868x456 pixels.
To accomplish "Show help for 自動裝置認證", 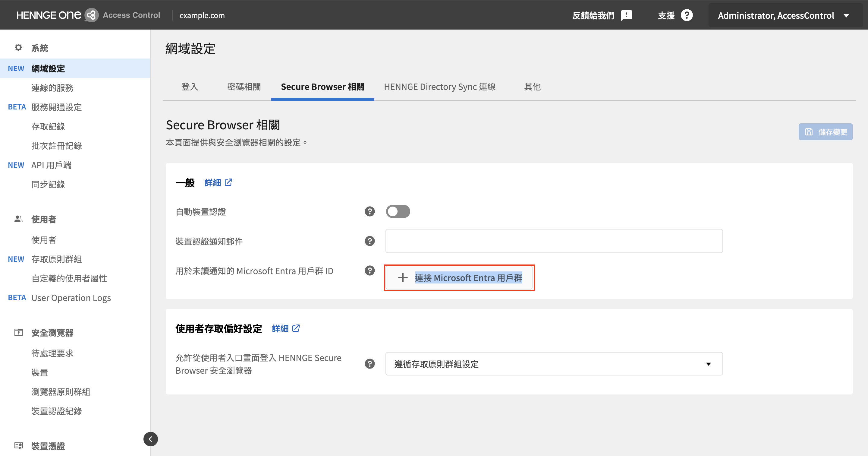I will (x=370, y=211).
